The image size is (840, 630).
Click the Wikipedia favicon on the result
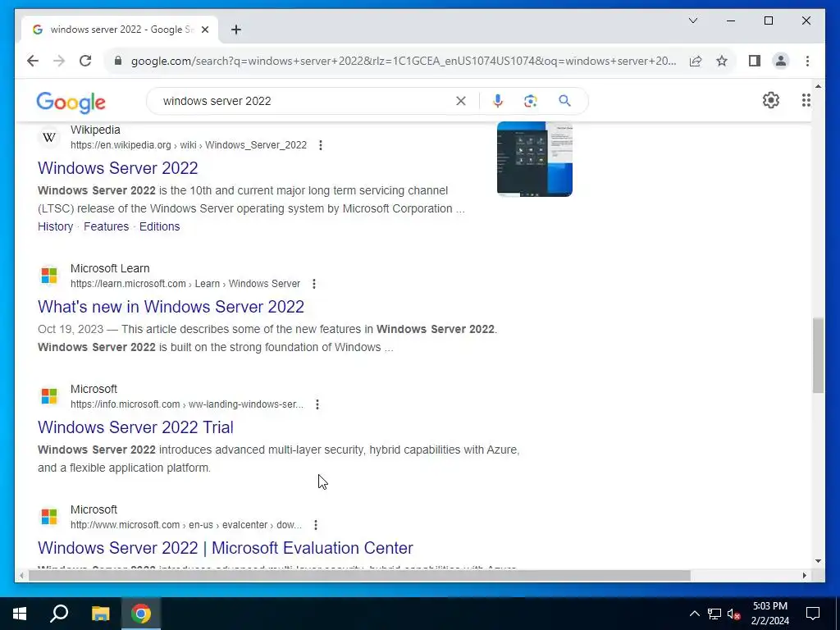click(48, 138)
